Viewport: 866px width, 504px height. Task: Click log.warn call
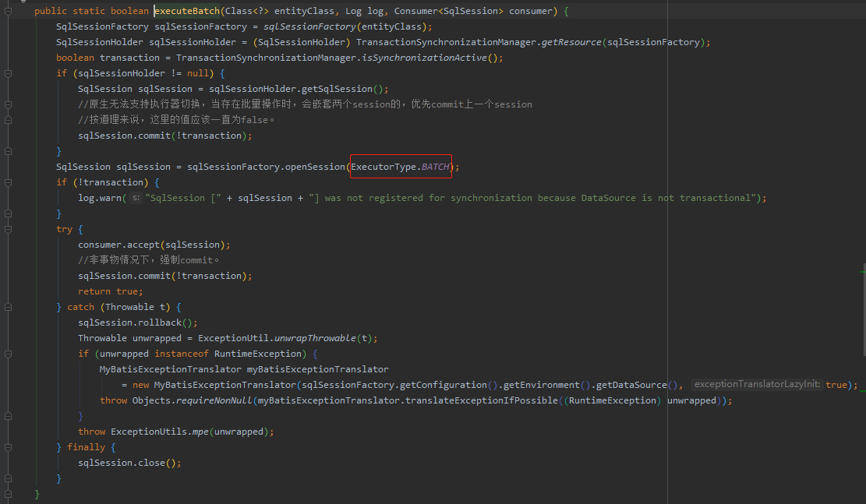coord(100,198)
